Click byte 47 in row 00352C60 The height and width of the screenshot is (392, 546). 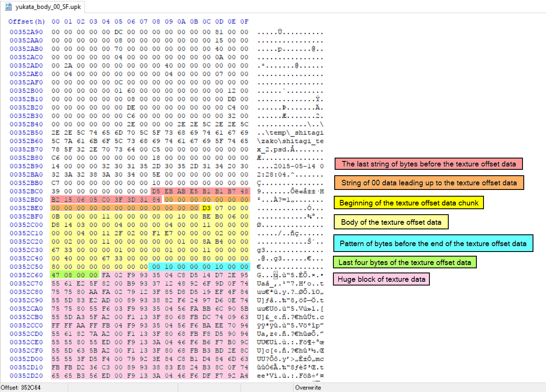[55, 275]
